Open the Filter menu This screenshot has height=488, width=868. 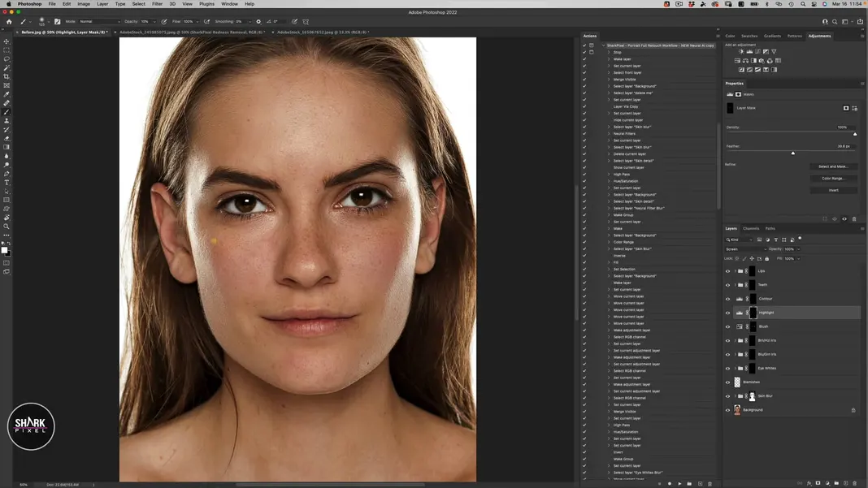point(157,4)
